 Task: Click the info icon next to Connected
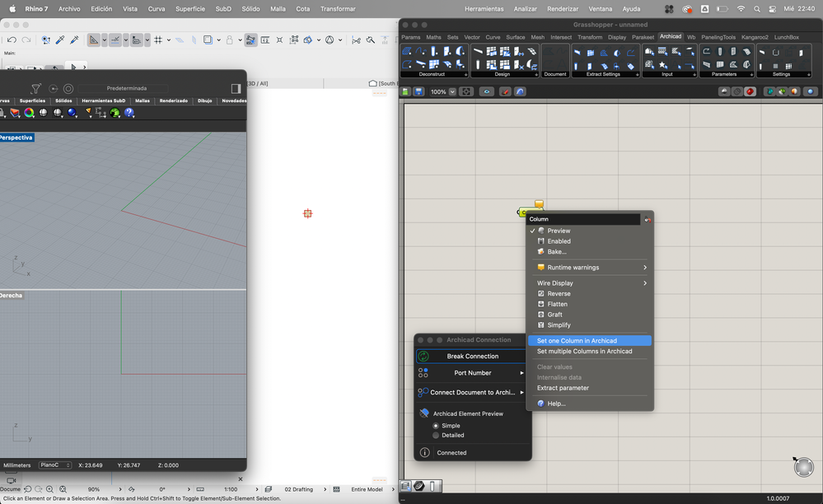(425, 452)
